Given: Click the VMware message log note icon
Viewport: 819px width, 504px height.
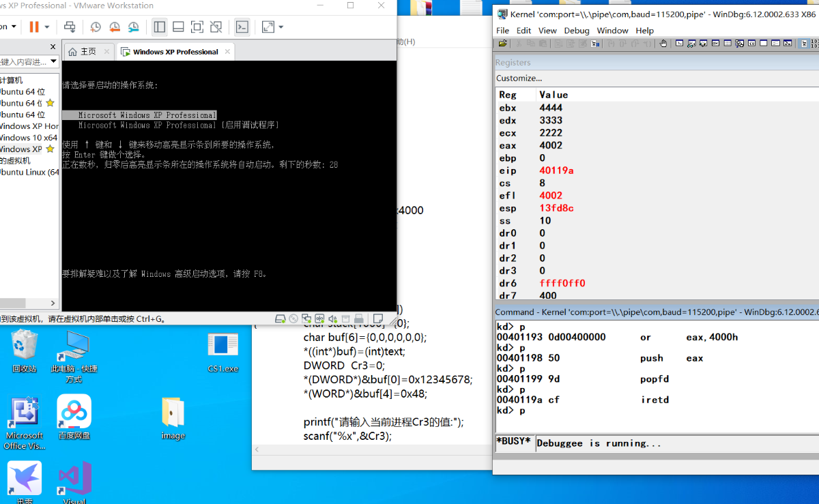Looking at the screenshot, I should click(x=377, y=318).
